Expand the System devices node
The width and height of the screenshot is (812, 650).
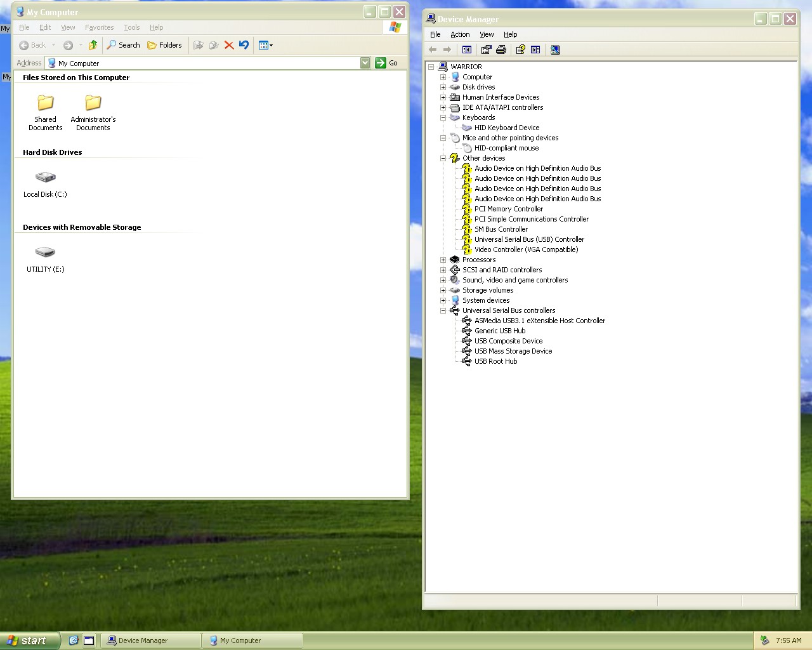tap(443, 300)
